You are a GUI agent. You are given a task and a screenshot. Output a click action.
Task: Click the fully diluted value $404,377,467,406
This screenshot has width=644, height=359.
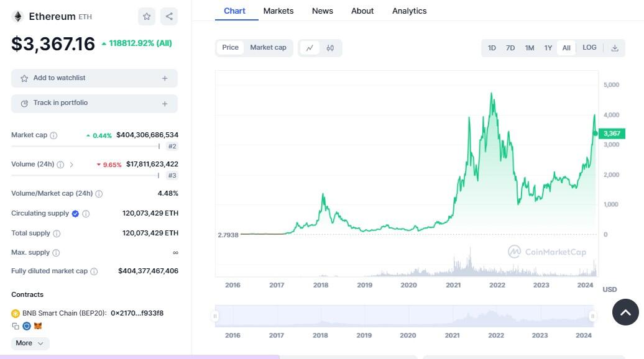[149, 271]
